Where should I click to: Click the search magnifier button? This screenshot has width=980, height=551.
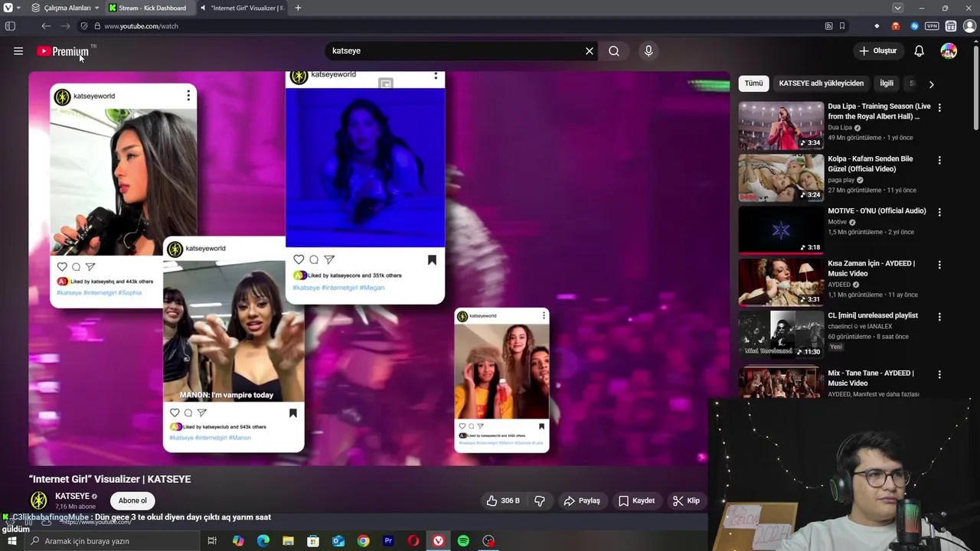coord(614,51)
